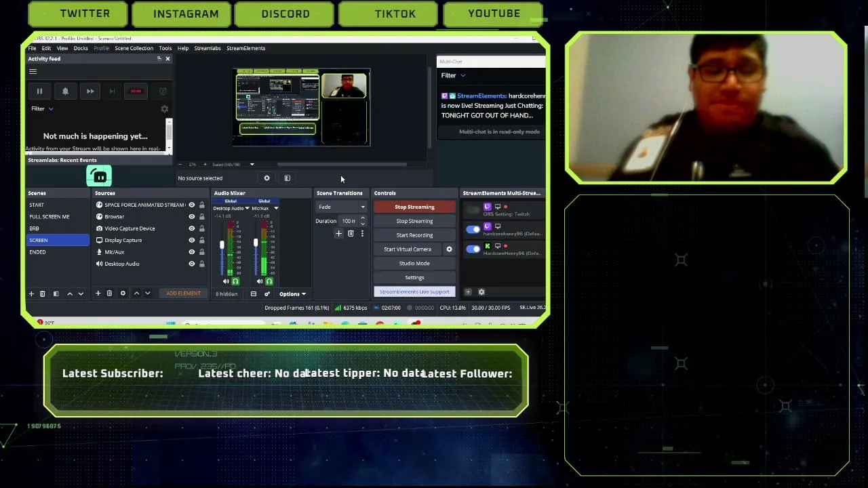Viewport: 868px width, 488px height.
Task: Move the scene down in Scenes list
Action: (81, 293)
